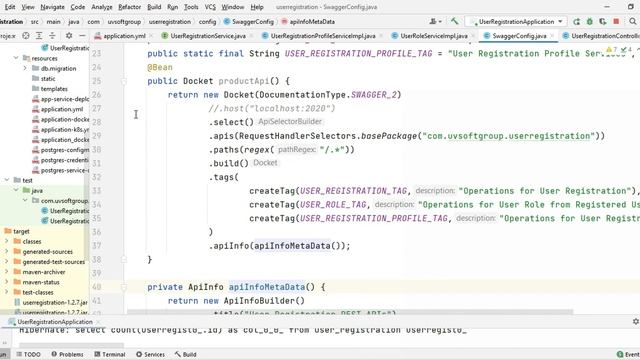640x360 pixels.
Task: Expand the db.migration folder
Action: pyautogui.click(x=25, y=68)
